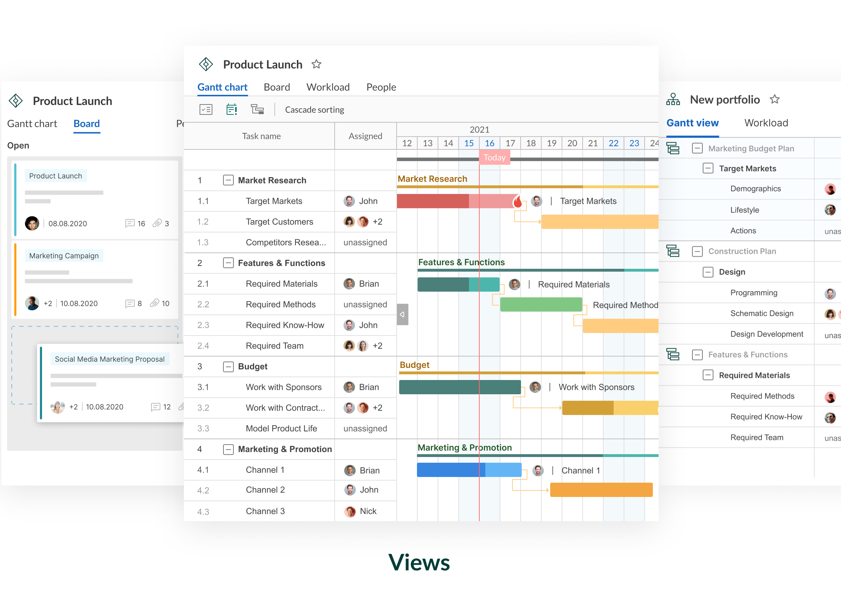
Task: Click the checklist view toolbar icon
Action: click(206, 109)
